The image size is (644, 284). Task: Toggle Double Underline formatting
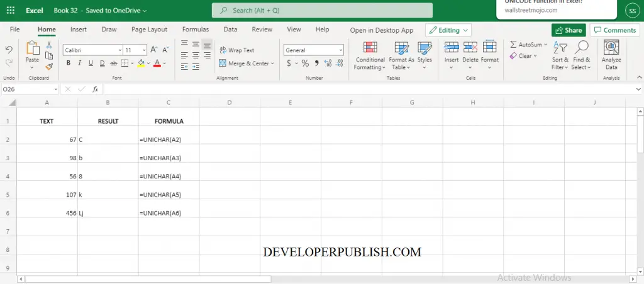point(103,63)
